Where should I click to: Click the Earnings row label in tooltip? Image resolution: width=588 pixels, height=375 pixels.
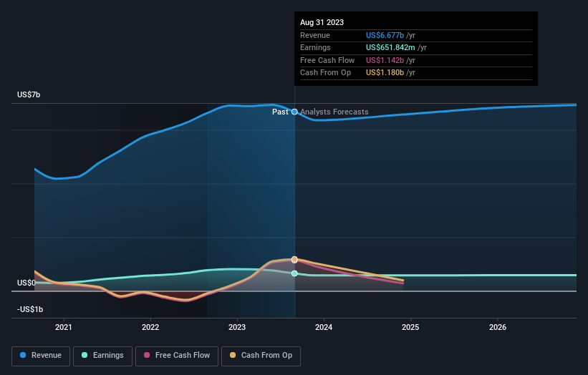[x=315, y=47]
